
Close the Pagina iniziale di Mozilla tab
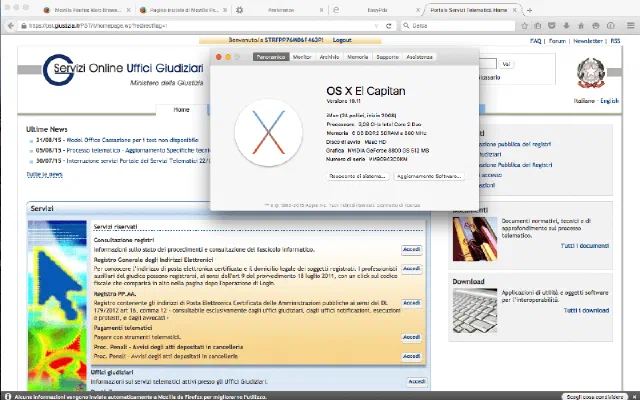[x=225, y=10]
